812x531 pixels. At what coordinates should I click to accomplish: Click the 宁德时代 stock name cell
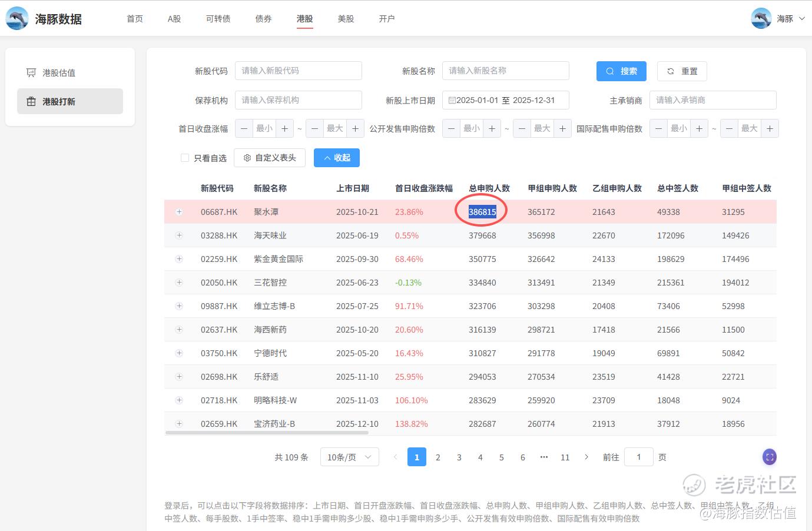point(270,353)
